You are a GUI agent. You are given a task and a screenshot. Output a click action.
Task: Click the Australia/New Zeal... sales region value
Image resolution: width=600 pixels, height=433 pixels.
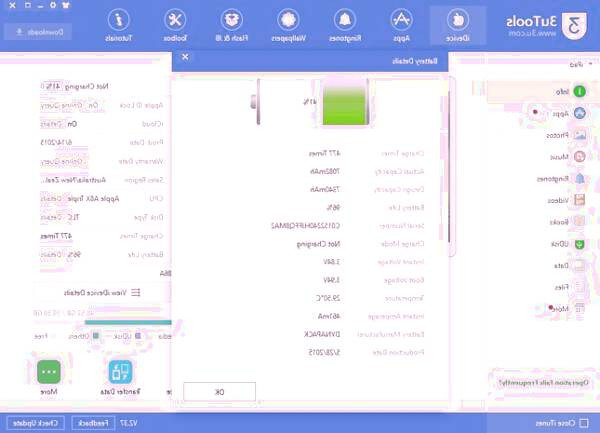click(75, 180)
